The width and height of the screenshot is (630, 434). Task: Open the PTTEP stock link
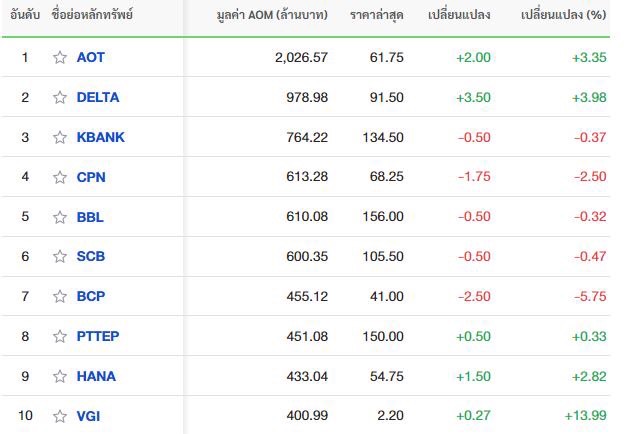(98, 336)
